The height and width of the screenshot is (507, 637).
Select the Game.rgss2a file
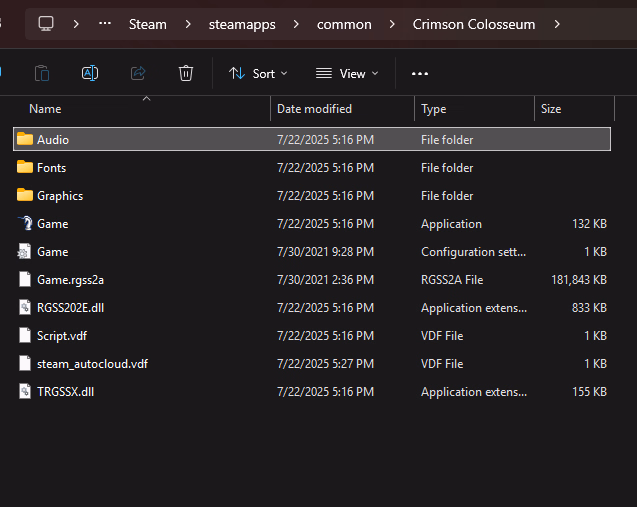pos(312,280)
